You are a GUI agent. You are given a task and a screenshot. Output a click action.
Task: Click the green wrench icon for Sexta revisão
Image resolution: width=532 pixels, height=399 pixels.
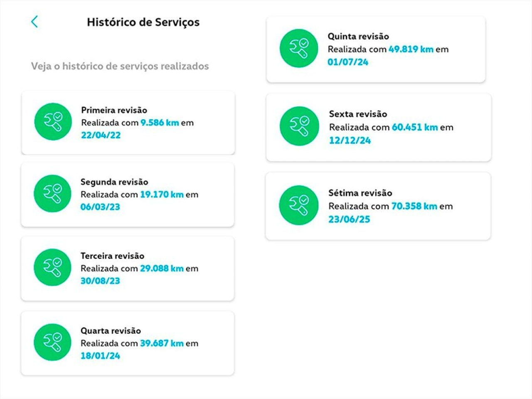click(299, 126)
